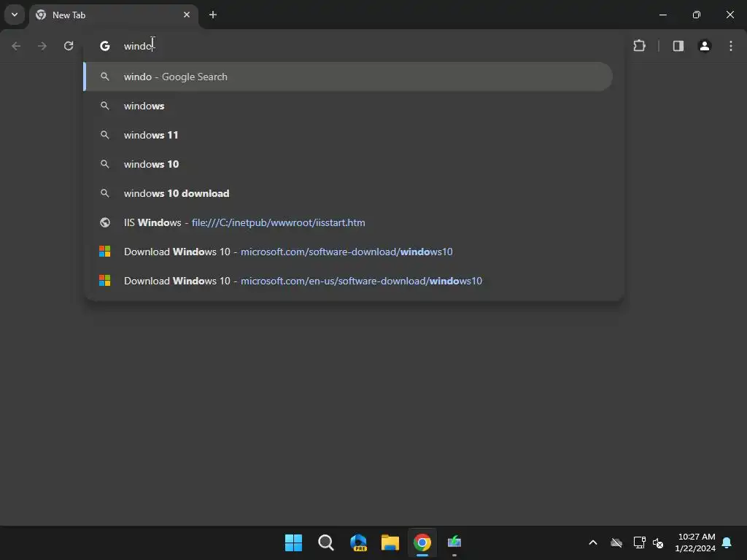The image size is (747, 560).
Task: Open IIS Windows iisstart.htm suggestion
Action: 348,222
